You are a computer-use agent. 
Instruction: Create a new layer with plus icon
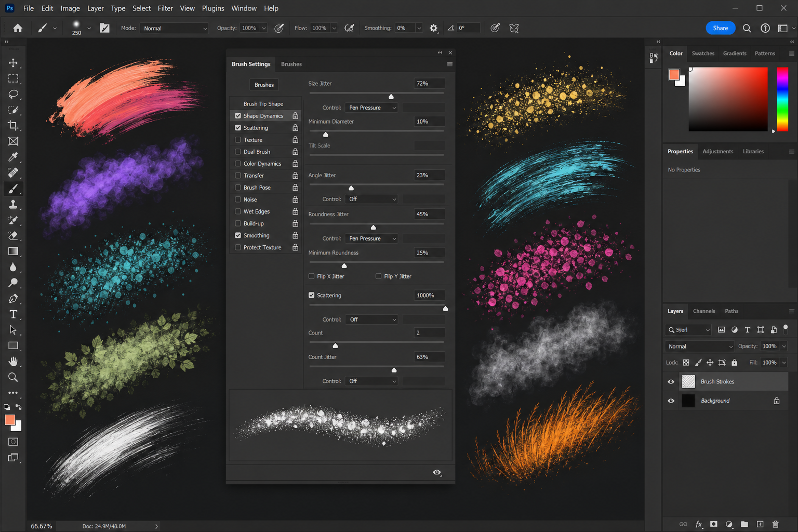pyautogui.click(x=760, y=524)
